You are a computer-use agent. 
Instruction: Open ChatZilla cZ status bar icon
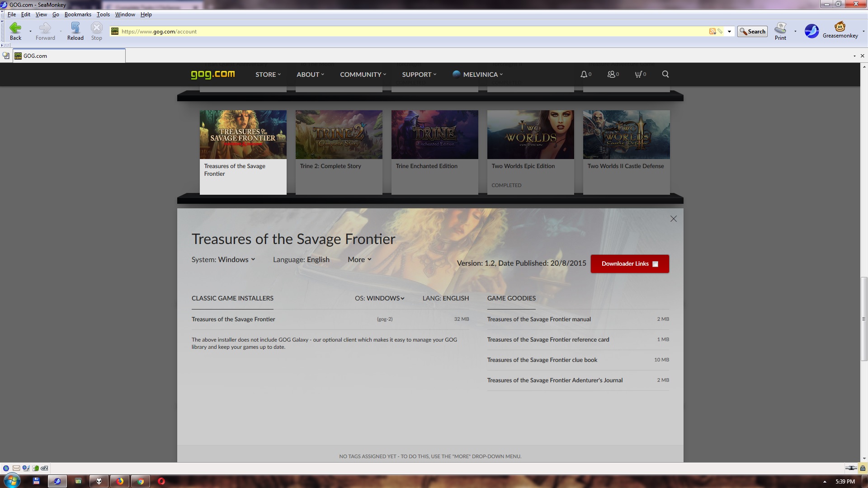(x=44, y=468)
